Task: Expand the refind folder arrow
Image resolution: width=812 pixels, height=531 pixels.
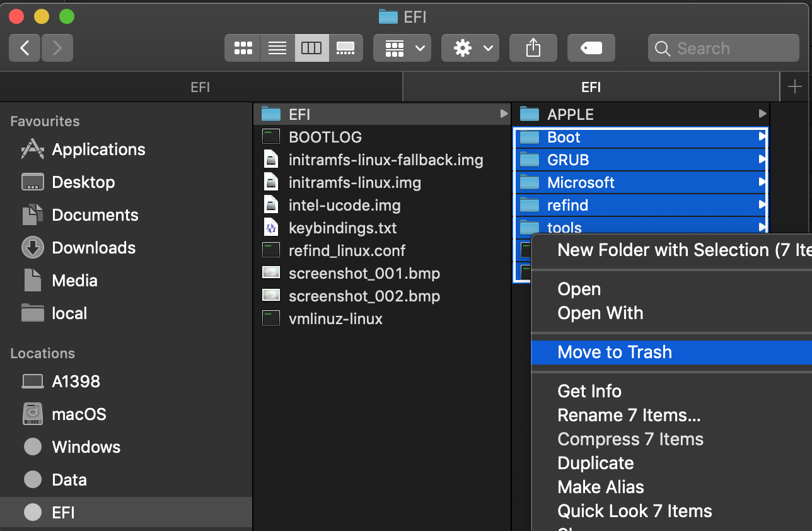Action: coord(763,205)
